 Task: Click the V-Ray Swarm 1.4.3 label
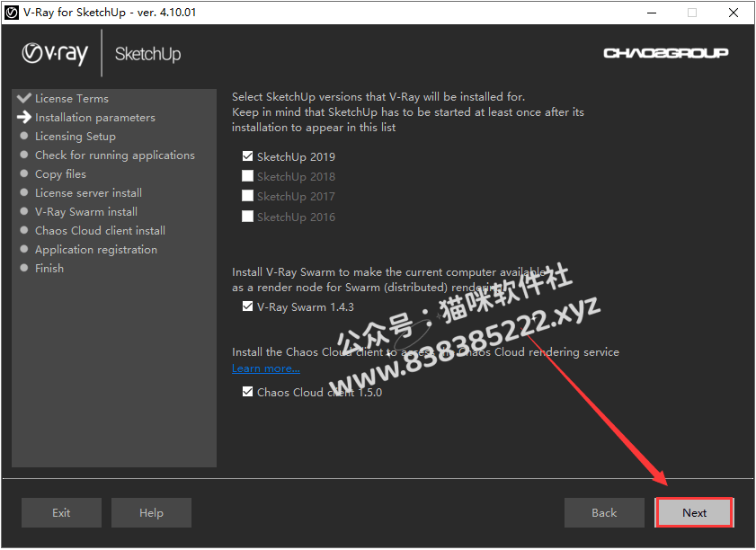(306, 307)
